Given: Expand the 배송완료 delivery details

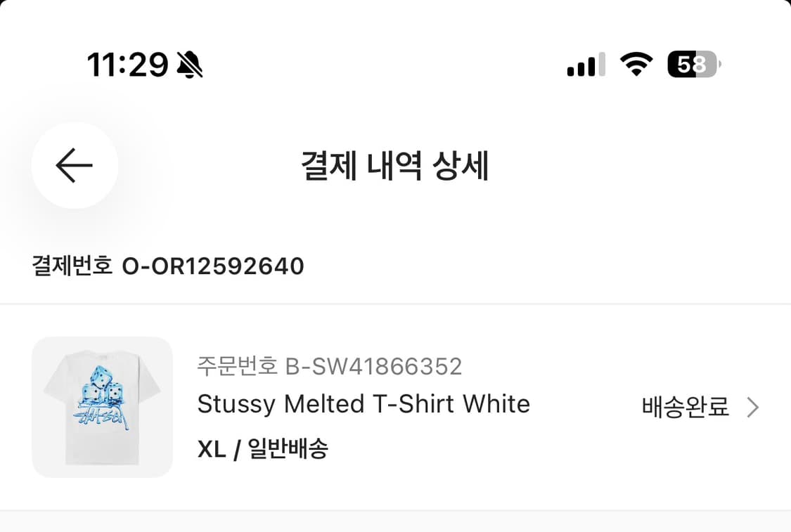Looking at the screenshot, I should click(686, 406).
